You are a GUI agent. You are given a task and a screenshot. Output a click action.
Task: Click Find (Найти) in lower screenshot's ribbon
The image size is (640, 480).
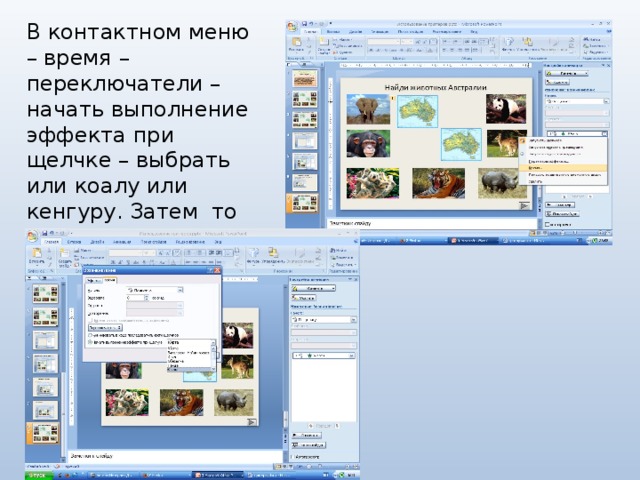(x=340, y=250)
